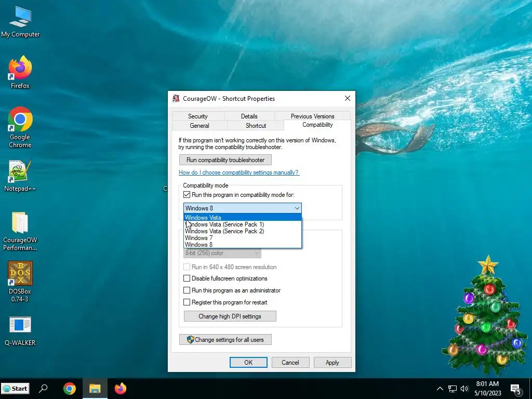Switch to the Details tab
The height and width of the screenshot is (399, 532).
pyautogui.click(x=249, y=116)
